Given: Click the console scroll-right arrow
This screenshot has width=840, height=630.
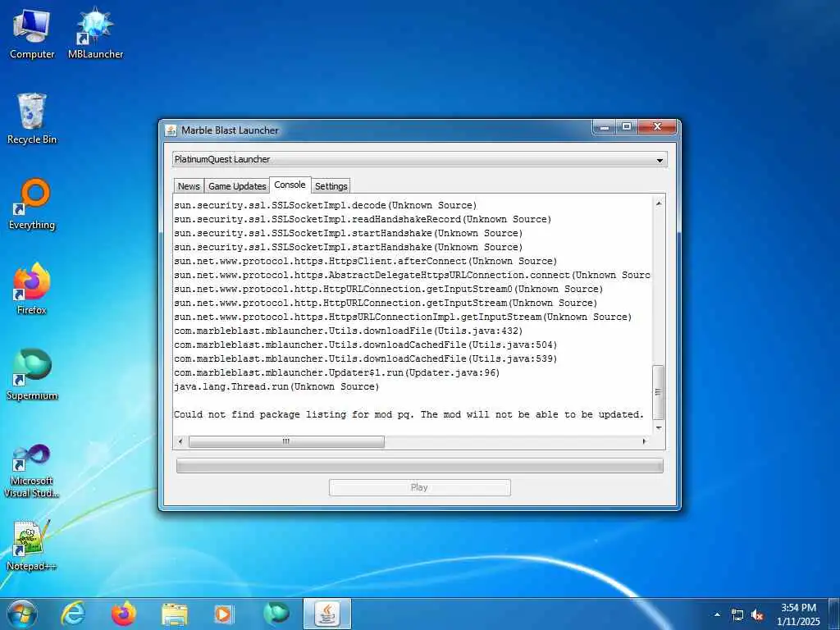Looking at the screenshot, I should (645, 441).
